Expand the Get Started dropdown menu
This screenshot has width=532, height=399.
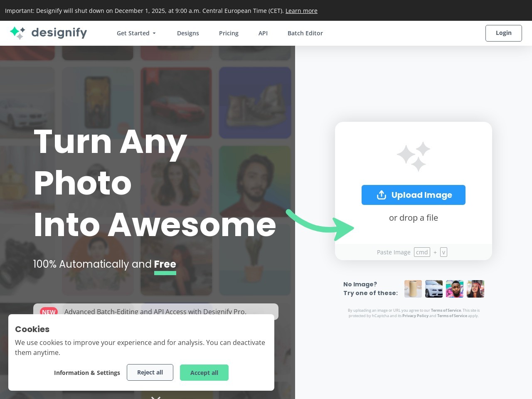[136, 33]
